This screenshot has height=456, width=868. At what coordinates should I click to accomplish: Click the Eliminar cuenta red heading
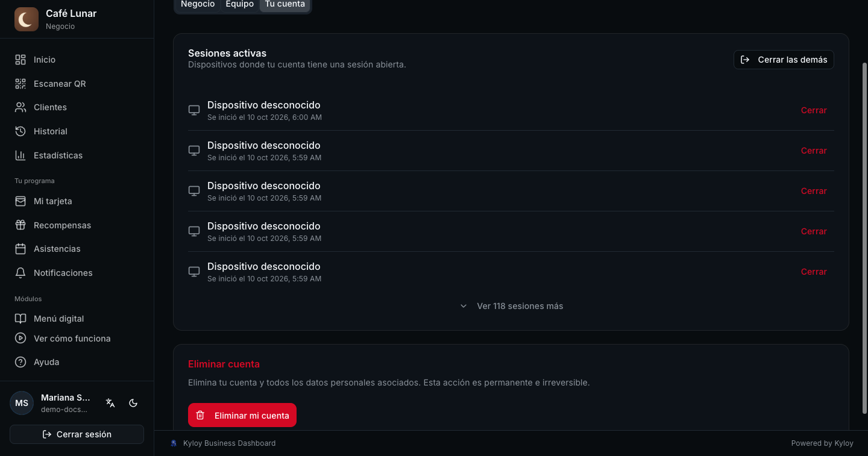tap(224, 364)
